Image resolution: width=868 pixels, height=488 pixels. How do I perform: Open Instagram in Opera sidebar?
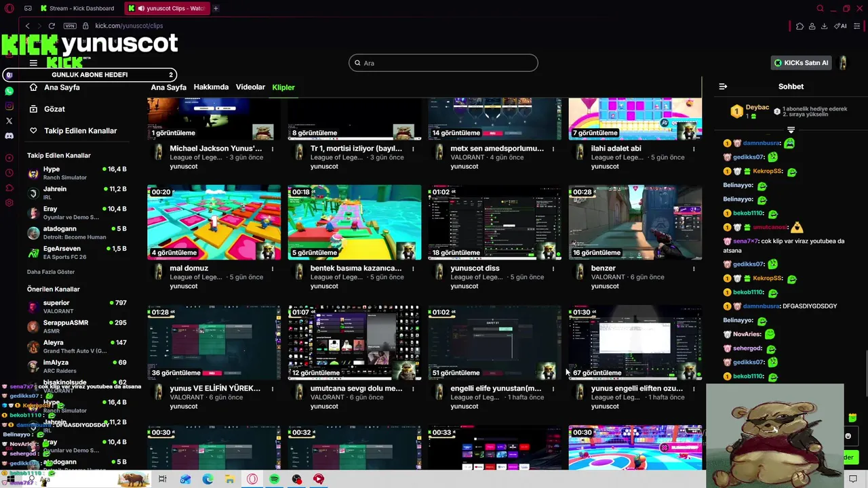(9, 106)
